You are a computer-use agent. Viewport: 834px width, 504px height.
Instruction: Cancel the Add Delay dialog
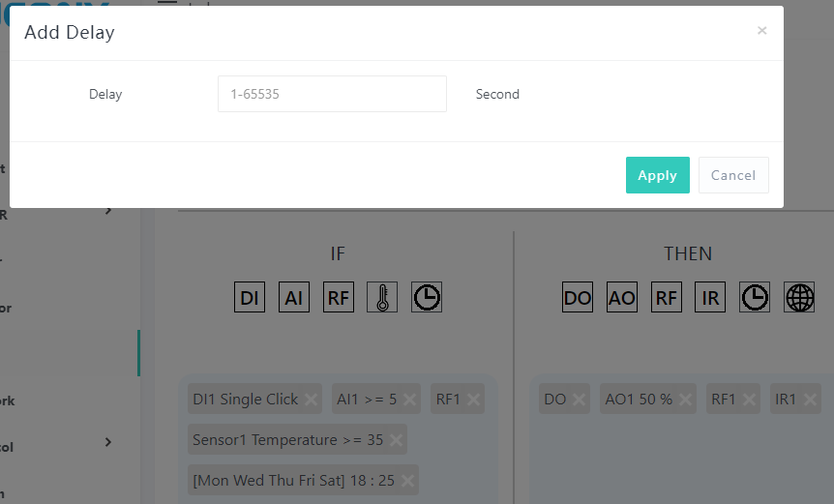tap(733, 175)
